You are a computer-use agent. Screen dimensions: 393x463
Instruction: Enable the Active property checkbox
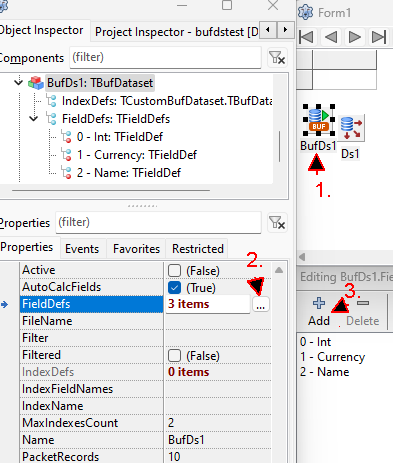click(x=174, y=271)
